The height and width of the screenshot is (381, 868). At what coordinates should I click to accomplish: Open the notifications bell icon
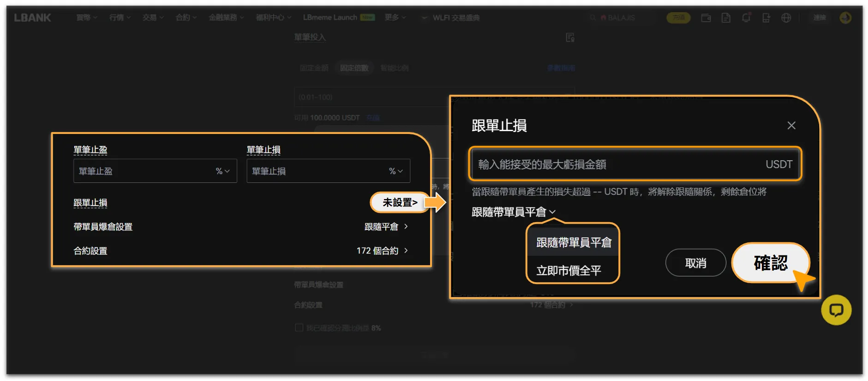click(746, 18)
